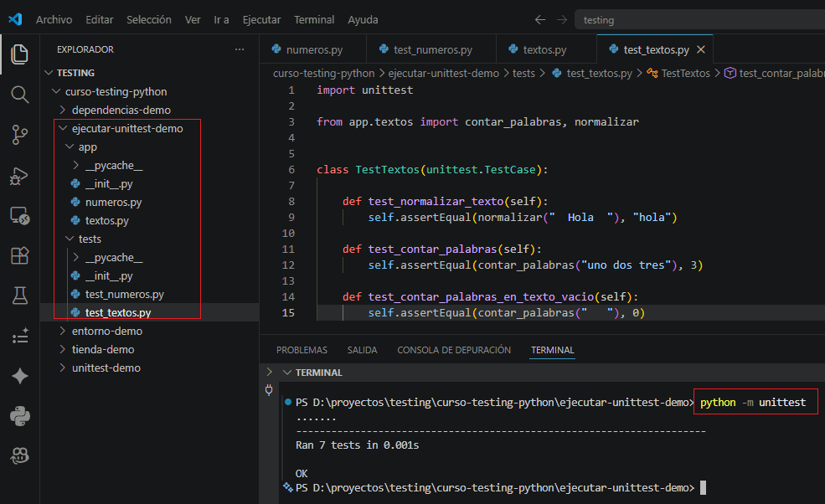Screen dimensions: 825x504
Task: Go back with the left arrow
Action: (540, 19)
